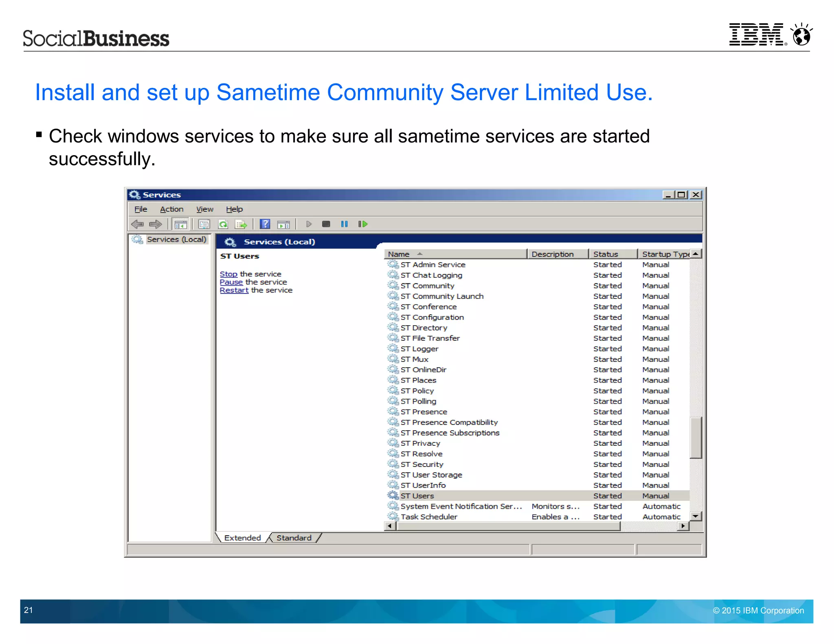The width and height of the screenshot is (834, 644).
Task: Click the Pause Service icon
Action: point(345,224)
